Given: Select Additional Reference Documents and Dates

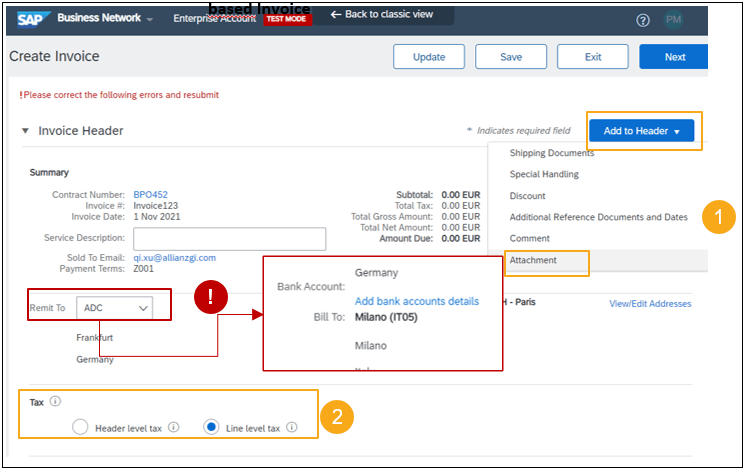Looking at the screenshot, I should (x=598, y=217).
